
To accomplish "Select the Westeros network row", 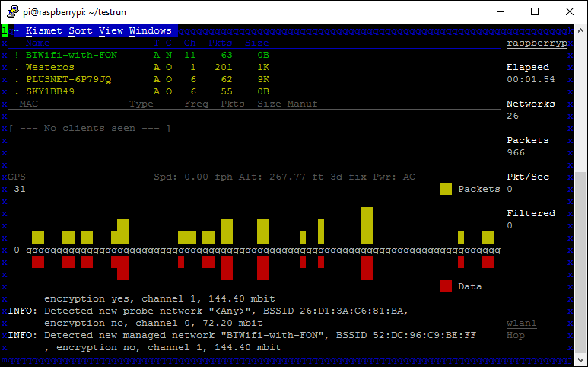I will click(x=142, y=67).
